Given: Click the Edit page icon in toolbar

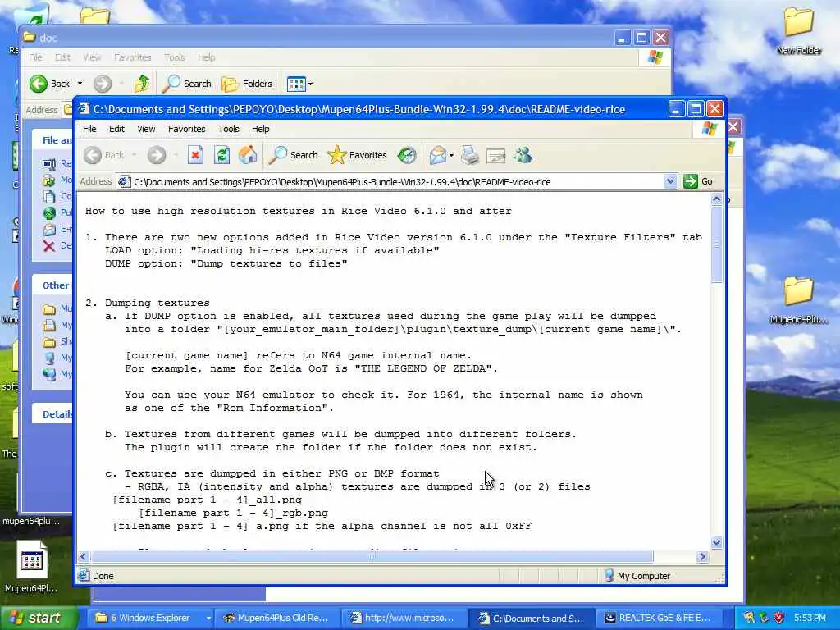Looking at the screenshot, I should click(x=495, y=155).
